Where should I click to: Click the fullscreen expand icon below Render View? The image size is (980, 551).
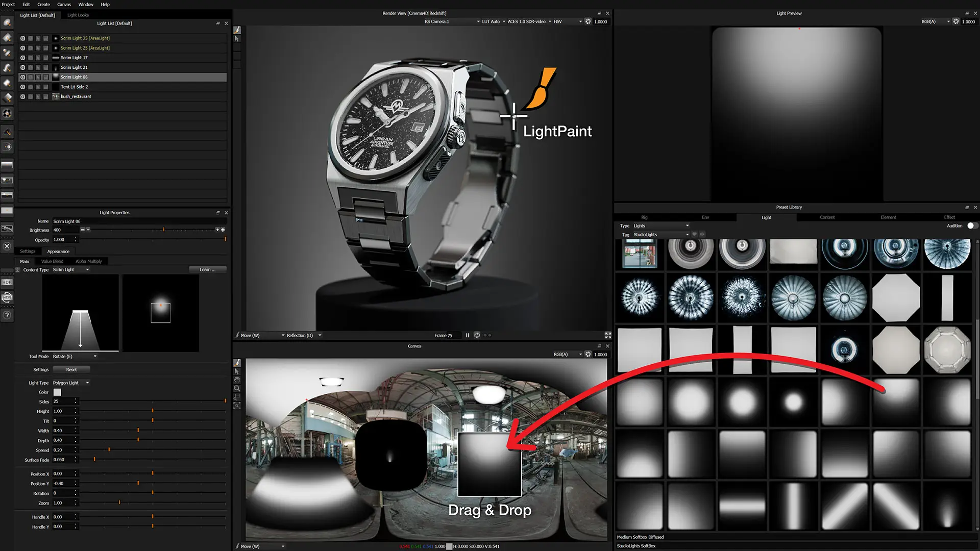tap(607, 335)
